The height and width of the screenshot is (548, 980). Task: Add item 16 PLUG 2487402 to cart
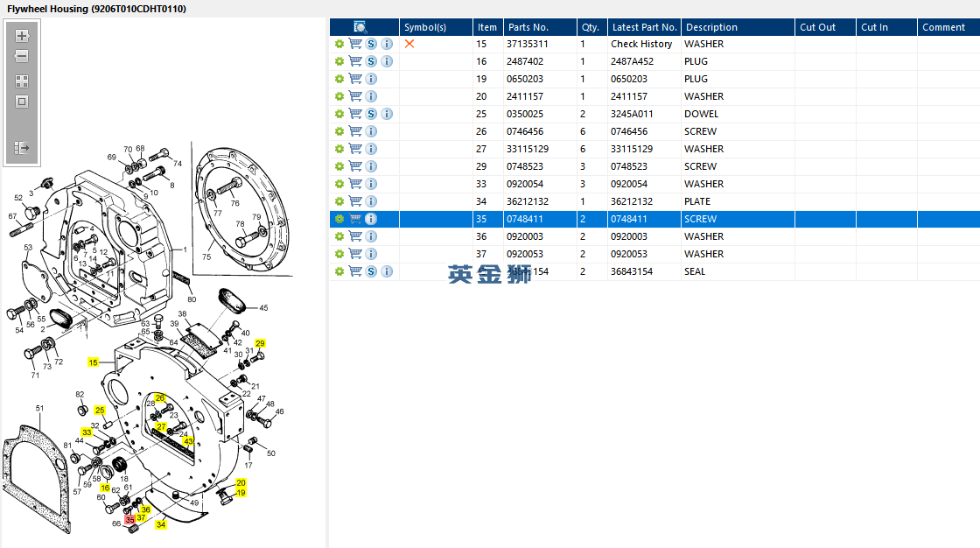355,61
